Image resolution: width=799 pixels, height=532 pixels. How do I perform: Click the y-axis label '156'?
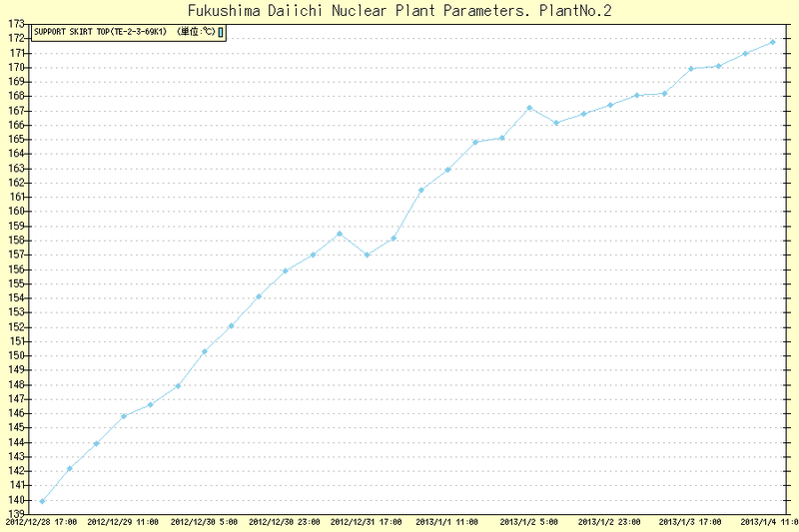coord(16,269)
